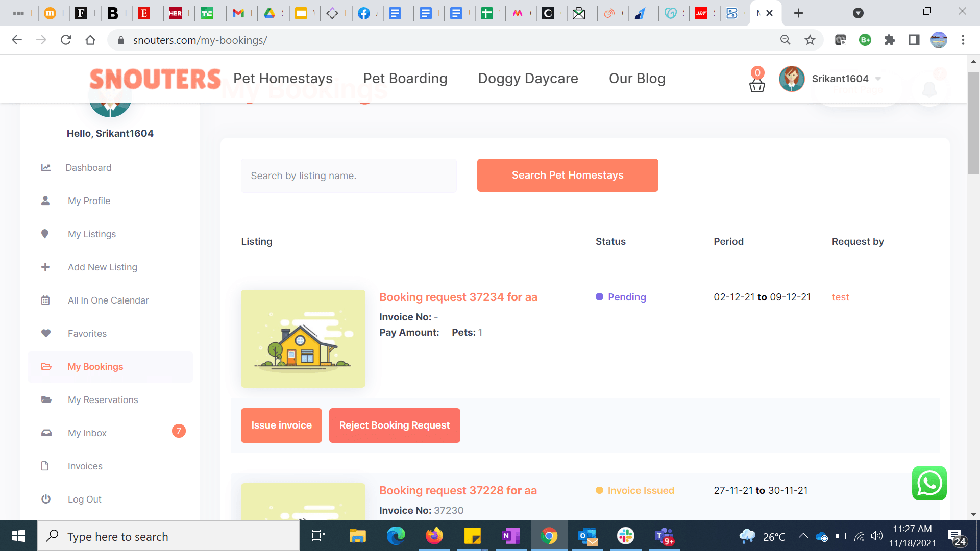Switch to the Gmail tab
The width and height of the screenshot is (980, 551).
[x=238, y=13]
